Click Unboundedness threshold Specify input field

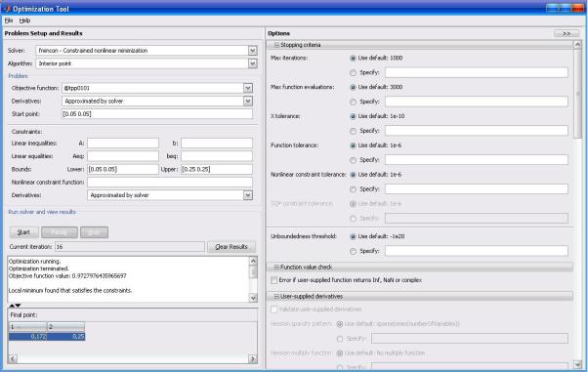(477, 251)
